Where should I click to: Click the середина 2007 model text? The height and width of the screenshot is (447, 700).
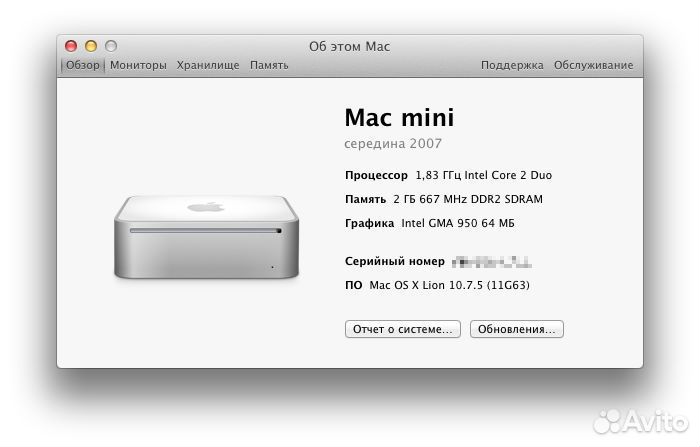coord(393,143)
